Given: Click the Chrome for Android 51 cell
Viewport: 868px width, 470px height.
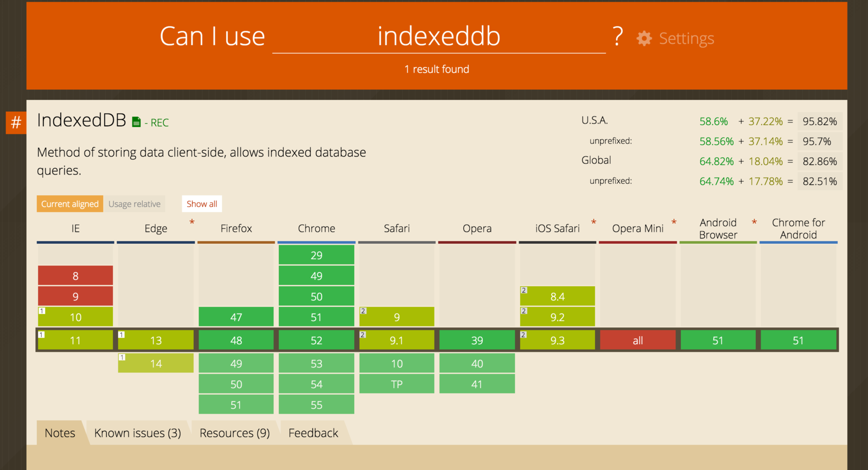Looking at the screenshot, I should 798,340.
